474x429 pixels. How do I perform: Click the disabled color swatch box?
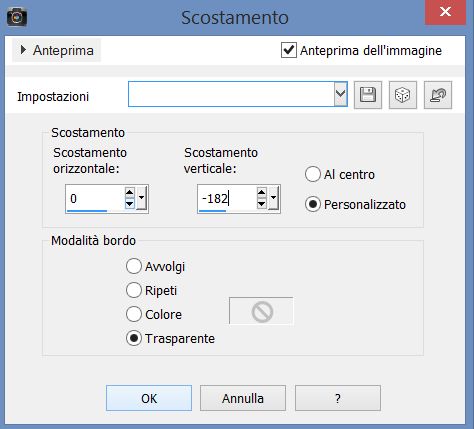tap(261, 311)
